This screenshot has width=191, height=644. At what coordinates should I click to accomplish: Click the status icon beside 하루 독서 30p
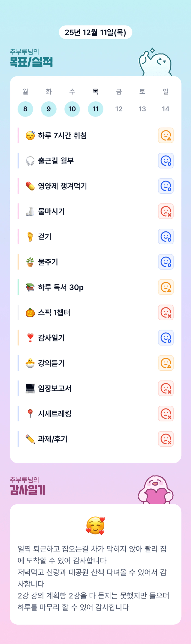click(166, 287)
